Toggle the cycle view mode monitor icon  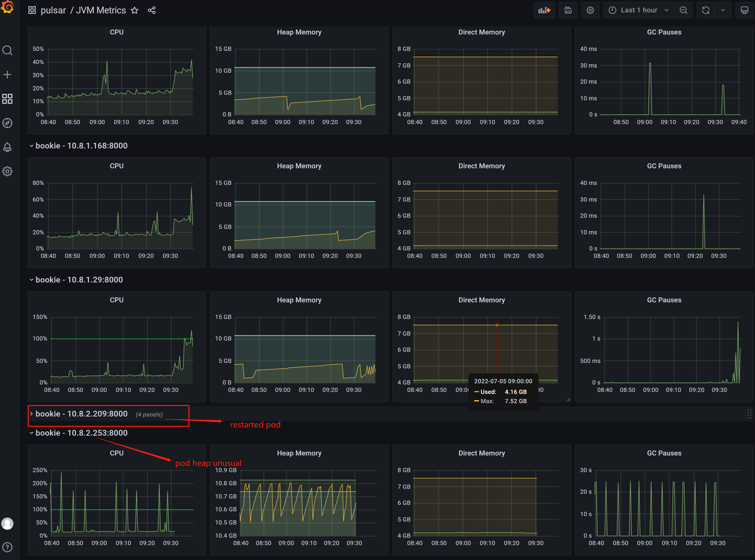click(x=744, y=10)
